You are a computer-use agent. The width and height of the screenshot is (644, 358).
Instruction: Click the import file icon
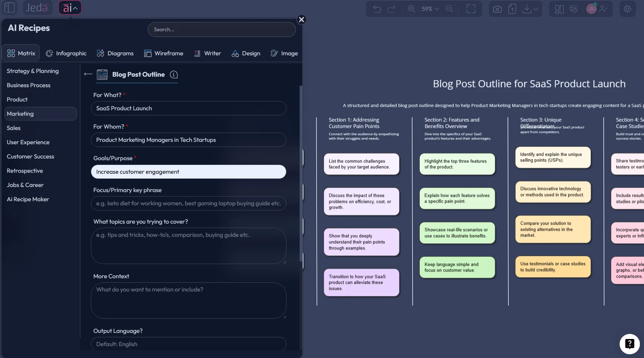pos(512,9)
